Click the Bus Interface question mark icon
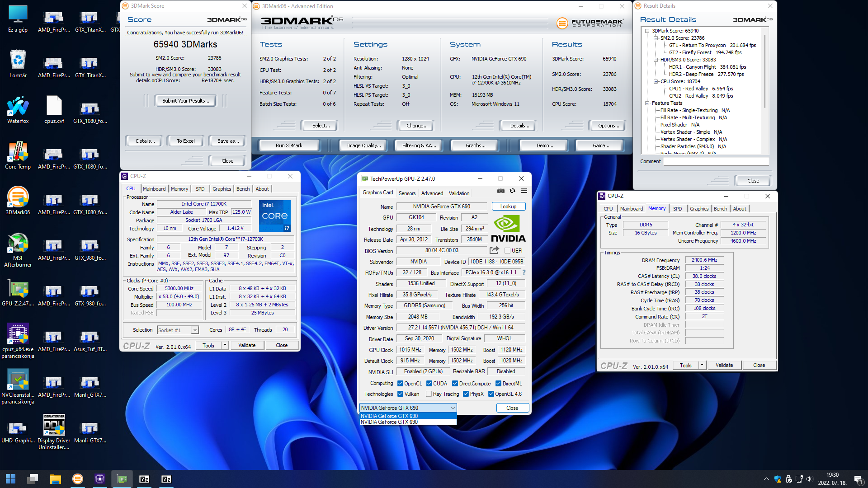This screenshot has width=868, height=488. pos(524,272)
